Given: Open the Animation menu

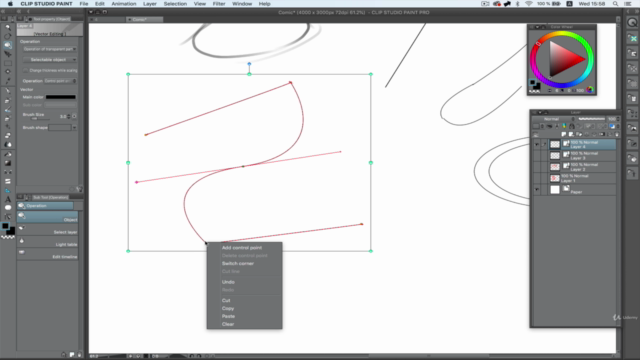Looking at the screenshot, I should coord(124,4).
